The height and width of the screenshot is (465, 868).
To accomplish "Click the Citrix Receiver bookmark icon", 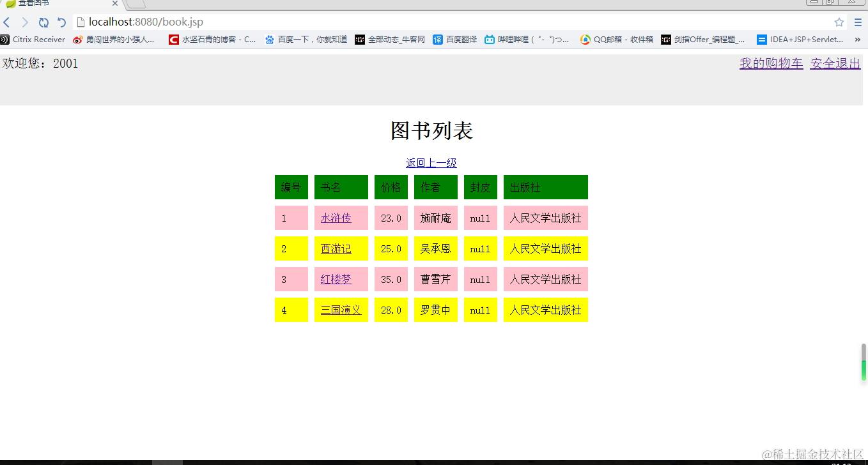I will tap(6, 39).
